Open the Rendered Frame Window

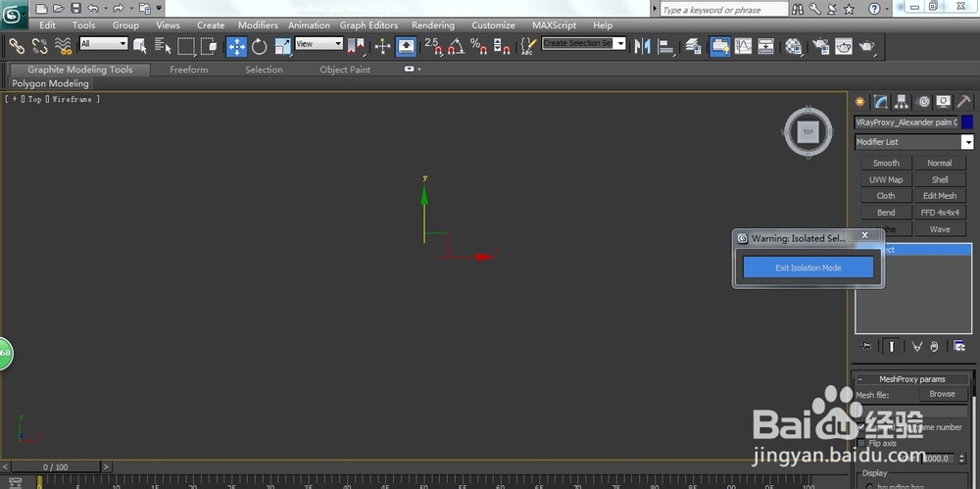844,46
